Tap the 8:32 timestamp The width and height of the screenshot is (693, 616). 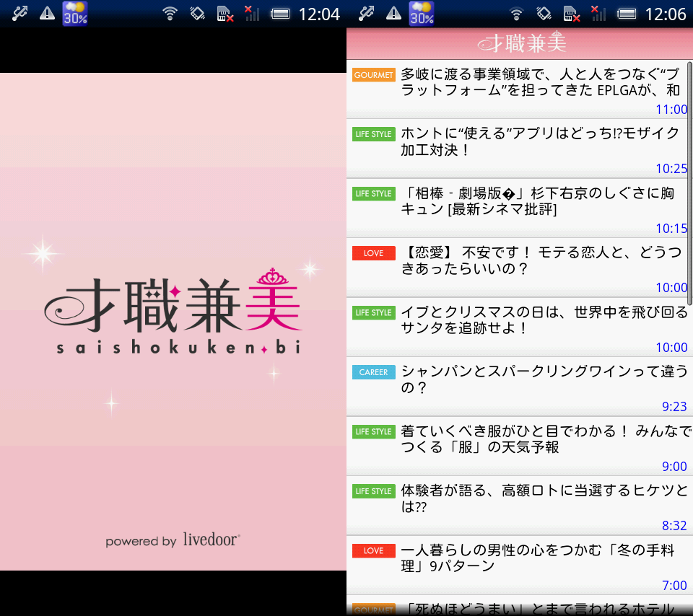click(674, 526)
